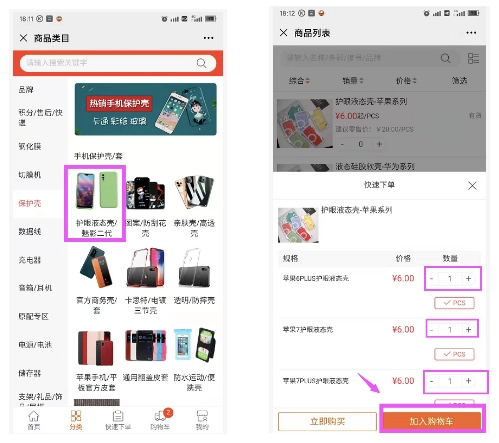
Task: Sort product list by 价格
Action: (x=406, y=80)
